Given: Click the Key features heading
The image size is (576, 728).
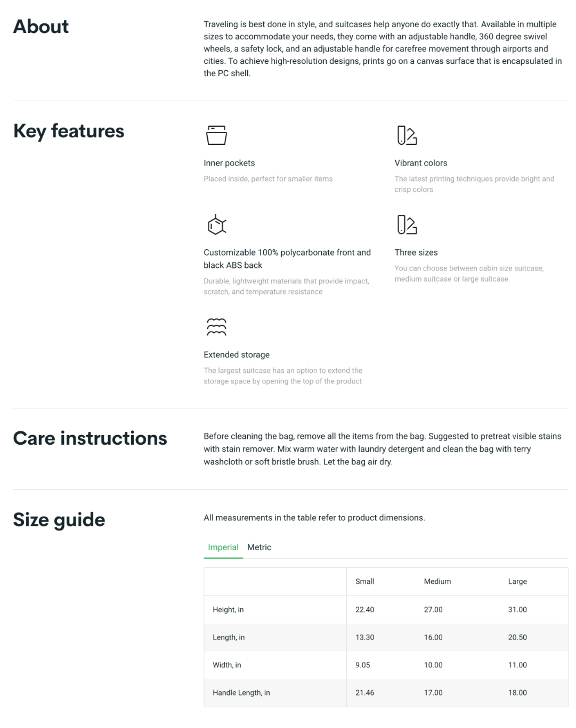Looking at the screenshot, I should click(x=69, y=131).
